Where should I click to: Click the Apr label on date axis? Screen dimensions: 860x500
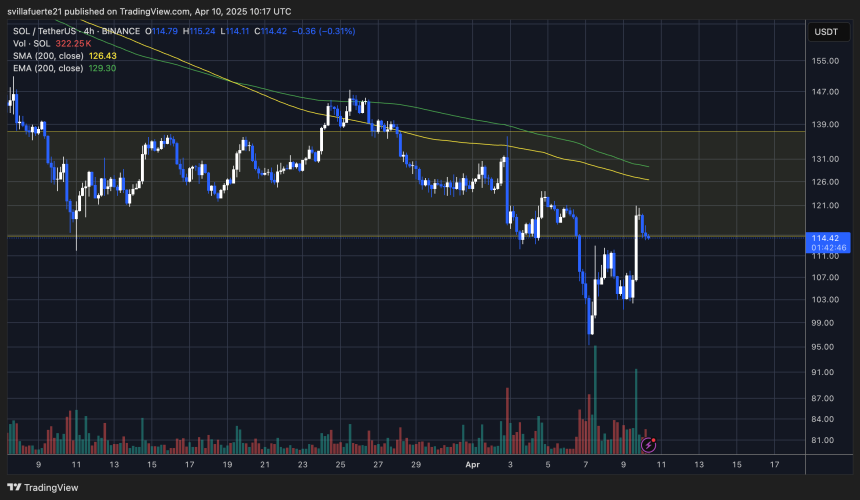(x=477, y=465)
